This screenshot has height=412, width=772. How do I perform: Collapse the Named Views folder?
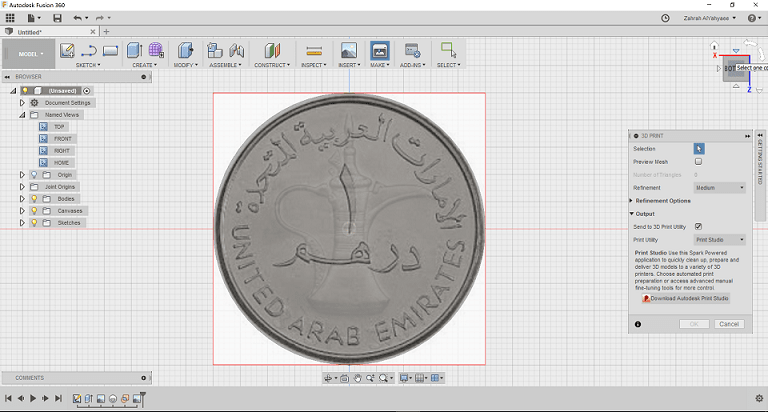pyautogui.click(x=22, y=115)
